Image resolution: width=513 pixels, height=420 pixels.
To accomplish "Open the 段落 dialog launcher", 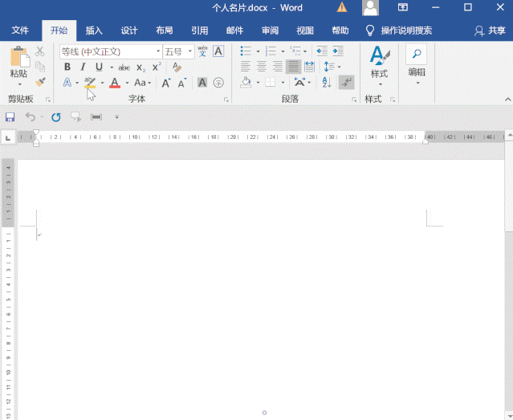I will [354, 100].
